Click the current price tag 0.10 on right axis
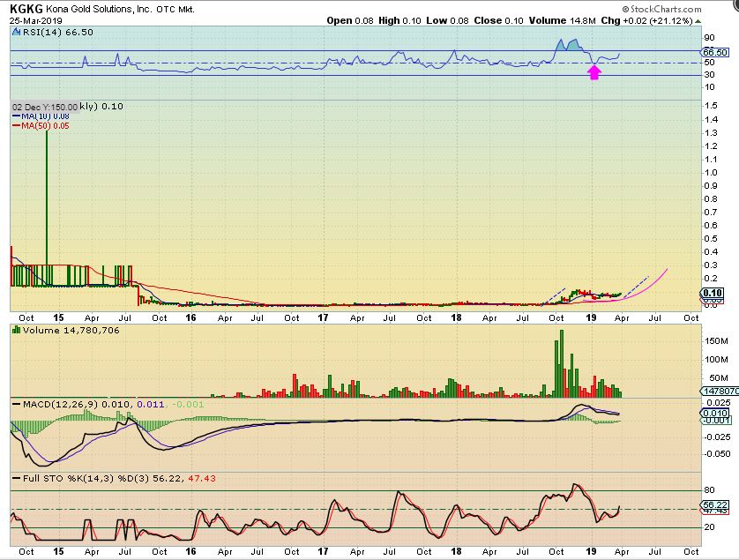 coord(714,294)
